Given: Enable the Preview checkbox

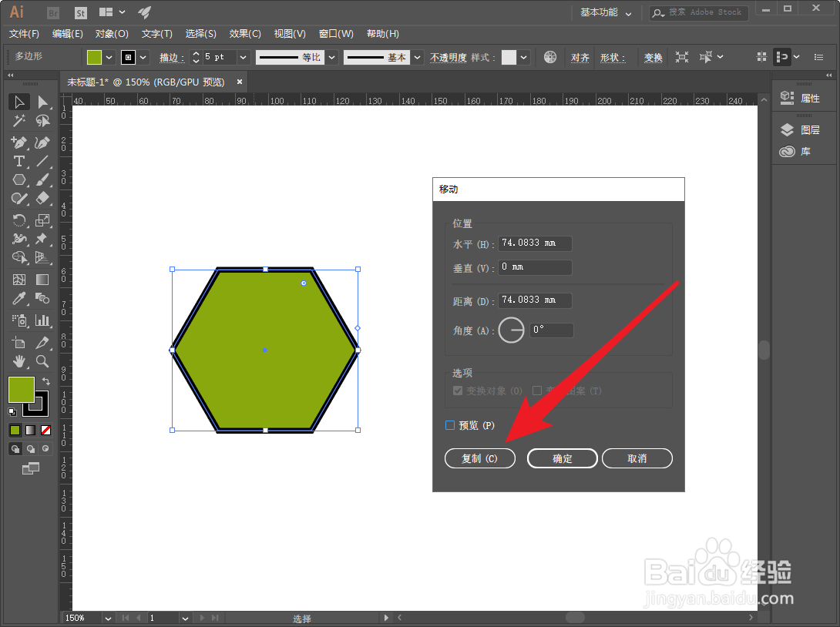Looking at the screenshot, I should [x=450, y=425].
